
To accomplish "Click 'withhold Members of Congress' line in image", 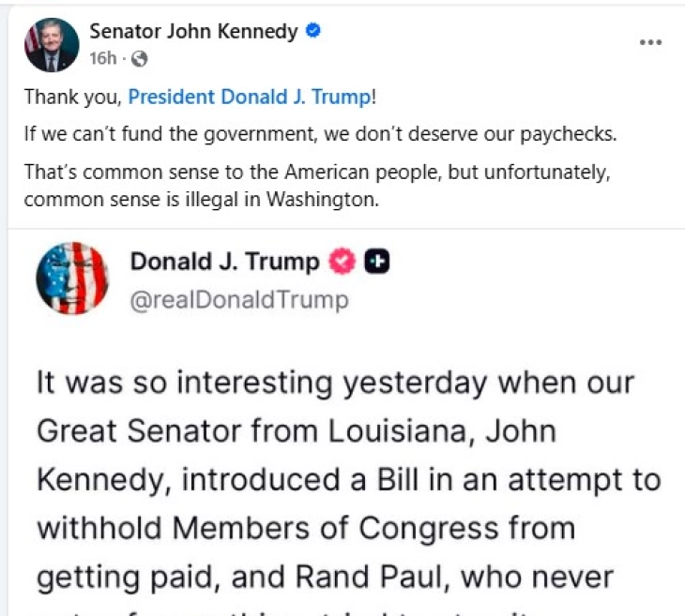I will [x=305, y=529].
